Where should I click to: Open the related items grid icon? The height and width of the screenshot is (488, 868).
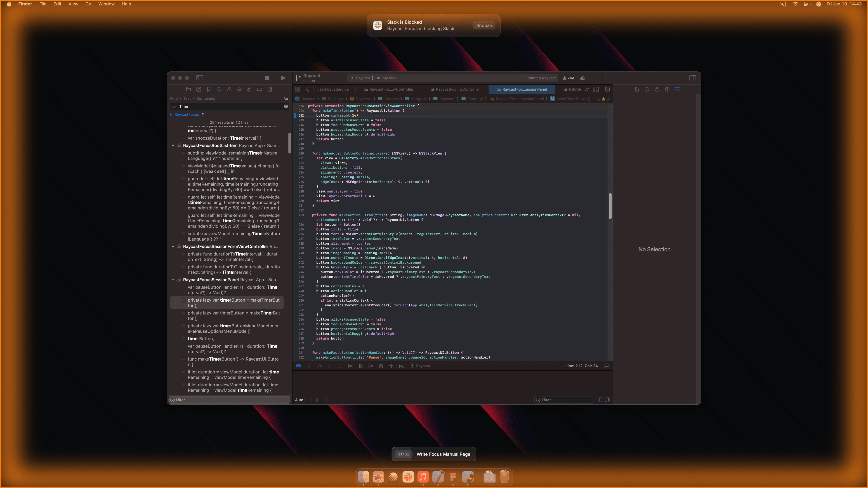297,89
